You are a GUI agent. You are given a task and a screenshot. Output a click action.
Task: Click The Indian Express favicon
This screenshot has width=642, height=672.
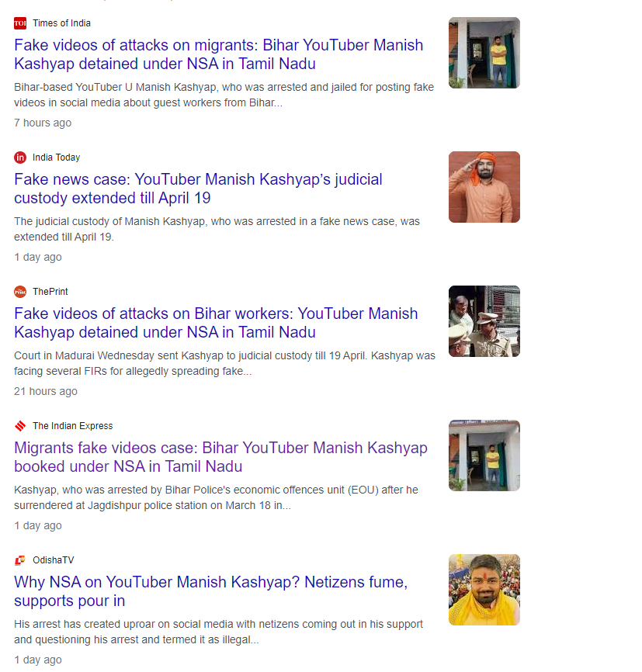pyautogui.click(x=20, y=425)
